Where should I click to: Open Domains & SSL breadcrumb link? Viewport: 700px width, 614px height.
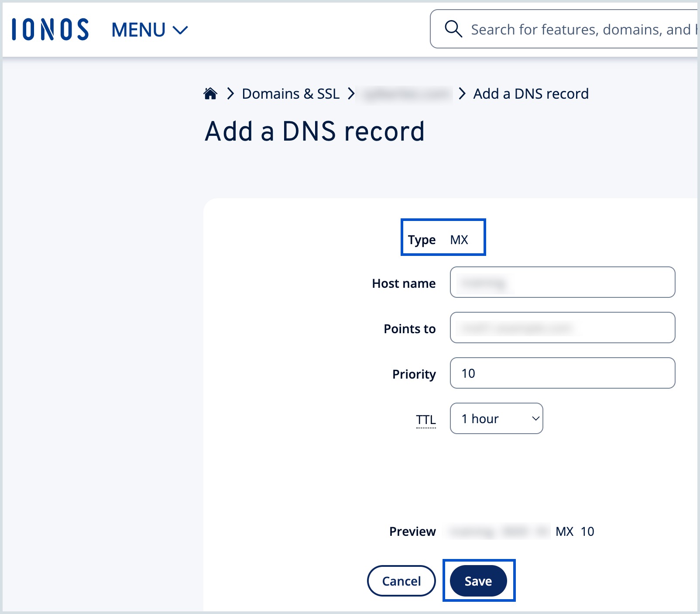point(291,94)
